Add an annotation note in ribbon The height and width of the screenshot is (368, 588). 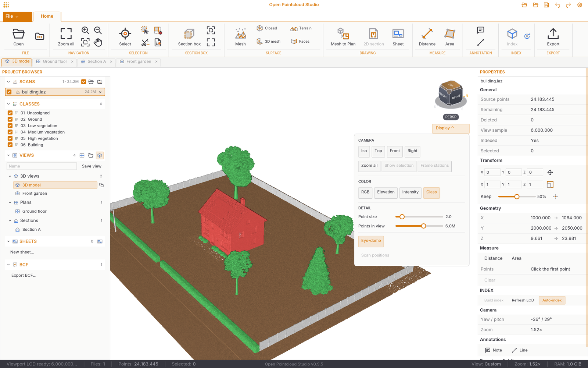pyautogui.click(x=481, y=30)
